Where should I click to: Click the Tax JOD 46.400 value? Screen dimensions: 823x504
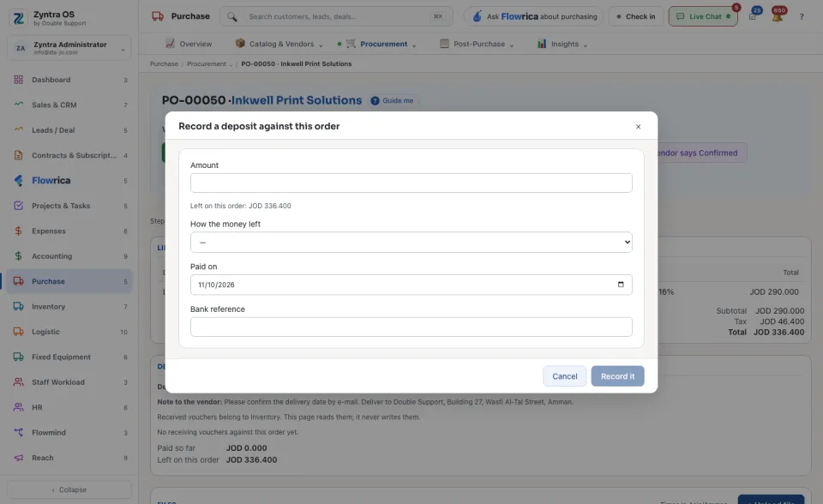click(782, 321)
